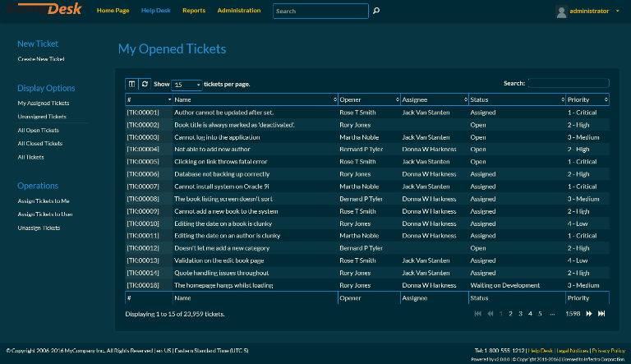Sort tickets by Priority column arrow
This screenshot has height=364, width=631.
606,99
